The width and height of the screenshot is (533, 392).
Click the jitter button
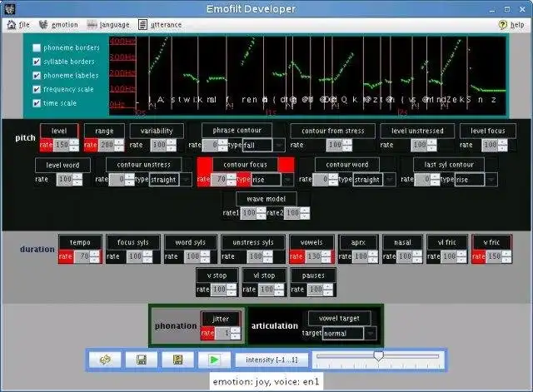click(221, 319)
